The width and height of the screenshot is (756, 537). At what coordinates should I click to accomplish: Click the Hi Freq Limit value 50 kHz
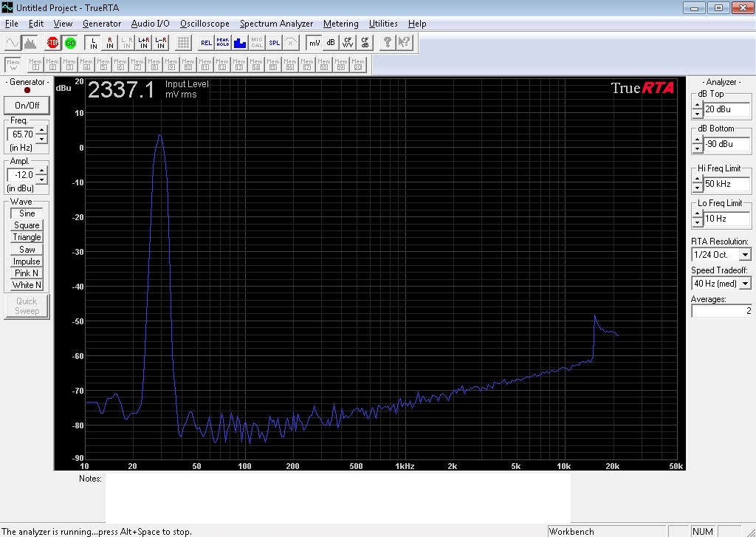(727, 184)
